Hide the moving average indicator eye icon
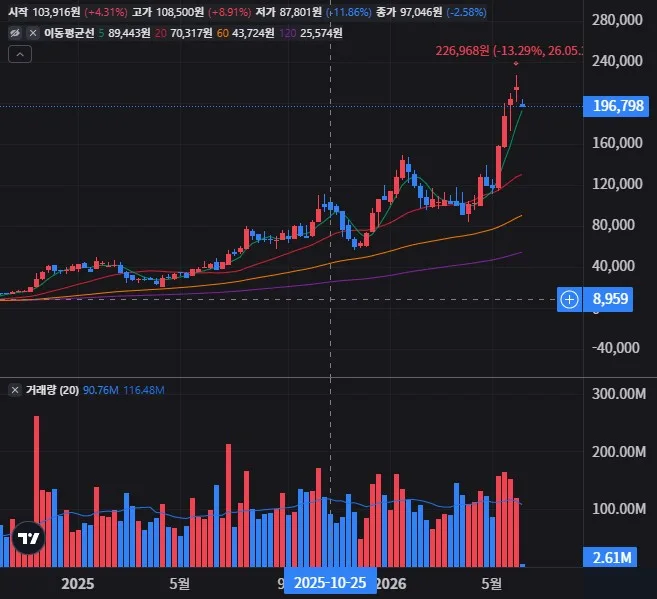This screenshot has width=657, height=599. tap(15, 33)
